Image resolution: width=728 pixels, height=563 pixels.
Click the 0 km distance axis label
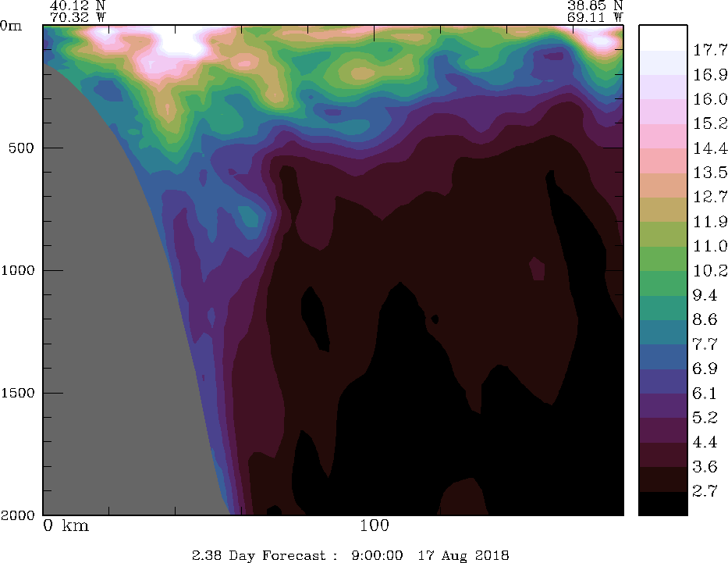[x=66, y=526]
